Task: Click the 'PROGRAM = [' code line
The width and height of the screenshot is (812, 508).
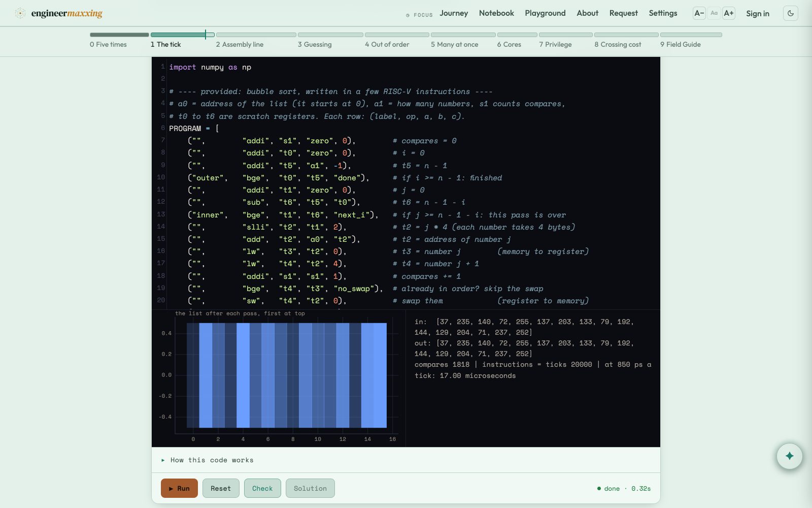Action: [194, 129]
